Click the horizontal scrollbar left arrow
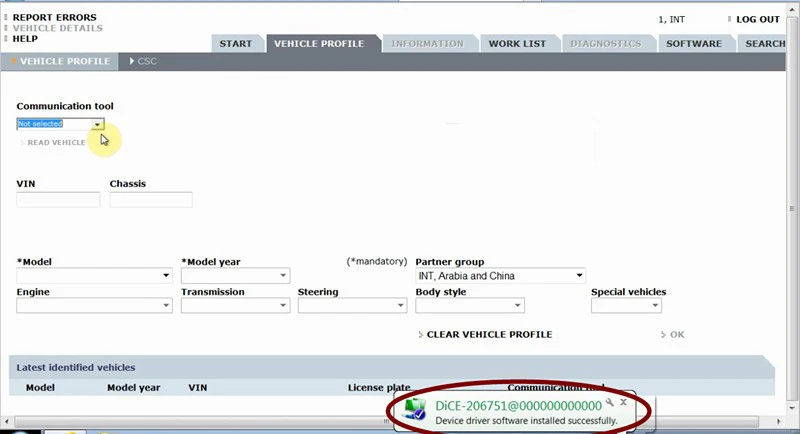Screen dimensions: 800x434 (7, 421)
